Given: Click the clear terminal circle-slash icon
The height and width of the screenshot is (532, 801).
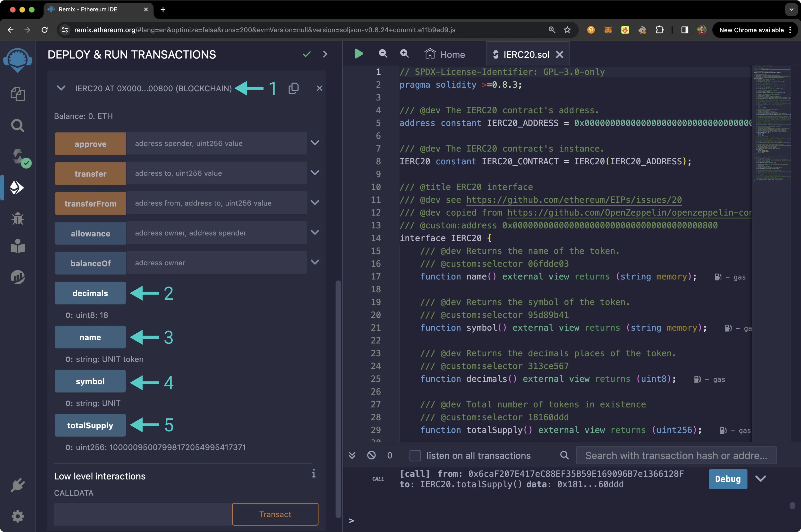Looking at the screenshot, I should pos(371,455).
